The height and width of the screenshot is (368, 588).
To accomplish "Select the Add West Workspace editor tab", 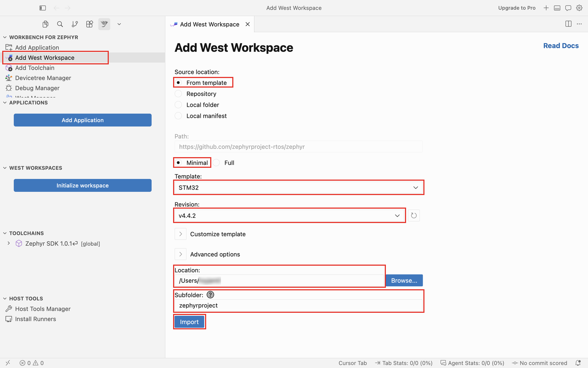I will 209,24.
